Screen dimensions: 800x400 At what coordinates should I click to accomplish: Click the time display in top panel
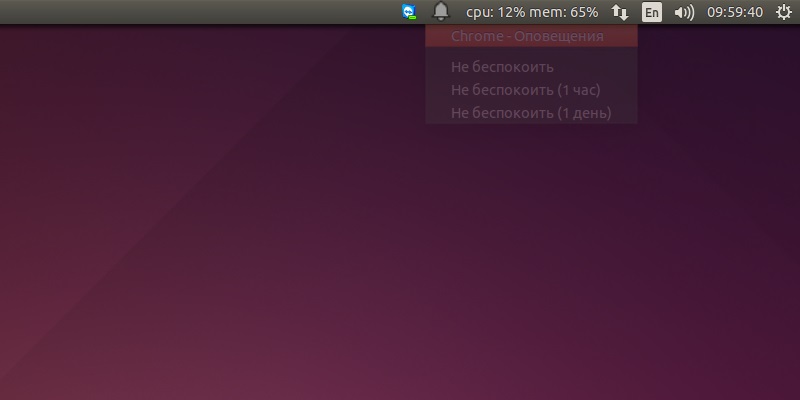735,12
